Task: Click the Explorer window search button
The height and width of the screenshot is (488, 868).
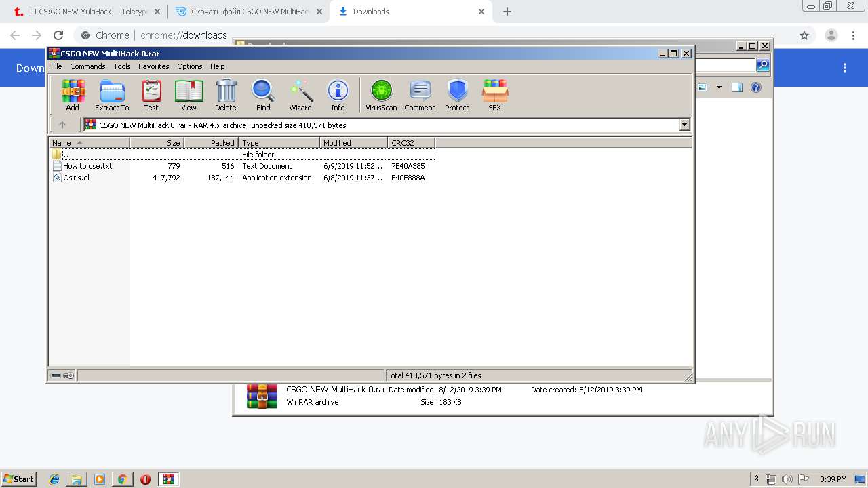Action: (763, 65)
